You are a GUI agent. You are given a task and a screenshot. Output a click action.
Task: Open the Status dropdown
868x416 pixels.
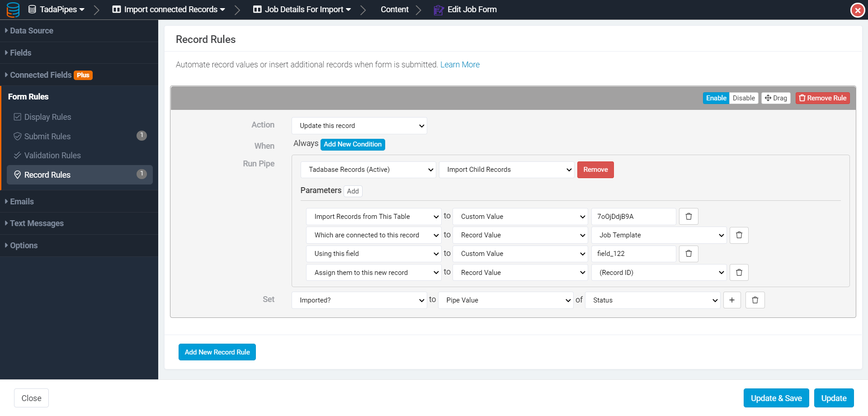653,300
